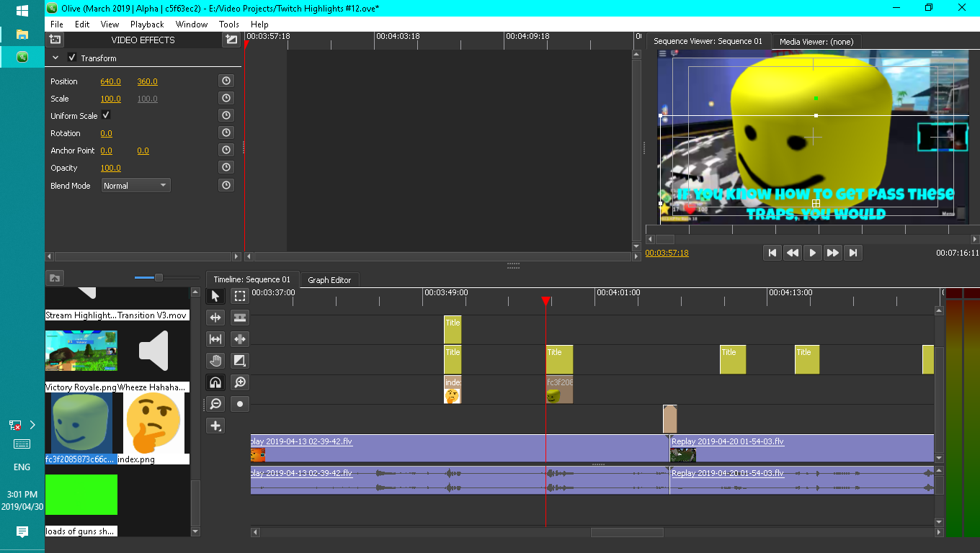Viewport: 980px width, 553px height.
Task: Open the Blend Mode dropdown
Action: 135,186
